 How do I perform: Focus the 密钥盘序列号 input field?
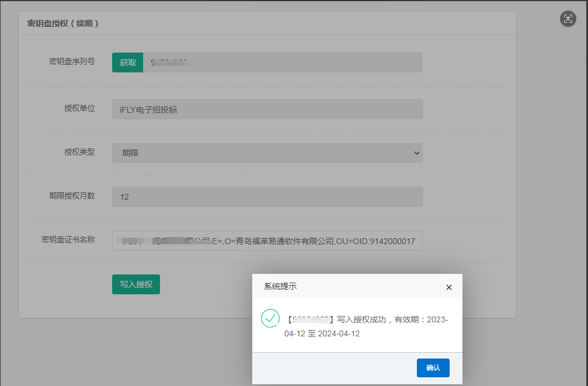[x=282, y=62]
